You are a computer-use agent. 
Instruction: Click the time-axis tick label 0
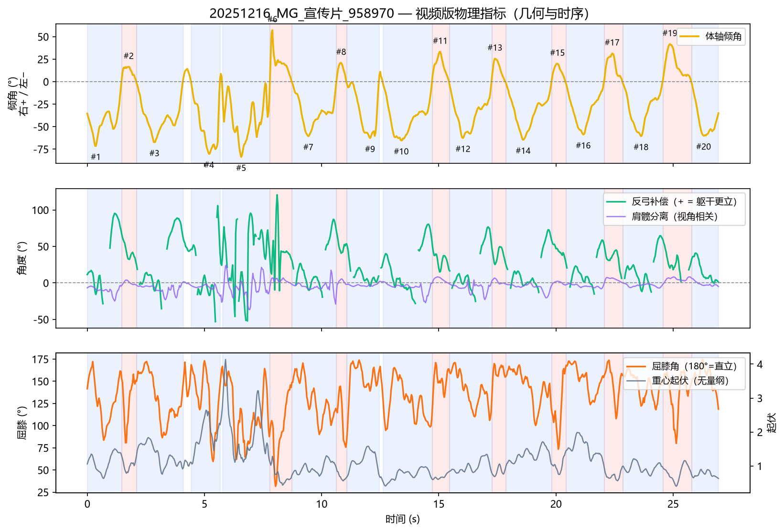[x=87, y=504]
